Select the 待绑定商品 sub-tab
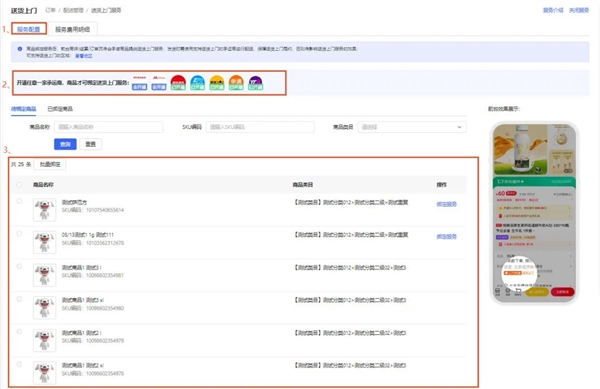The width and height of the screenshot is (600, 389). pos(24,109)
